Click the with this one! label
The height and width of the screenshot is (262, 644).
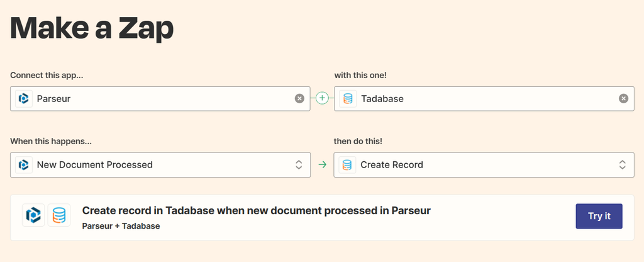pyautogui.click(x=360, y=76)
